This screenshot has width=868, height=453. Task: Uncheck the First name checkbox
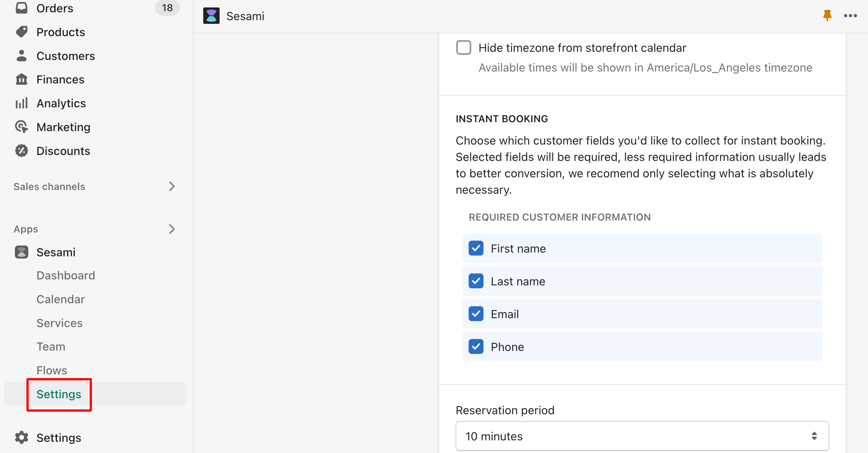tap(476, 248)
